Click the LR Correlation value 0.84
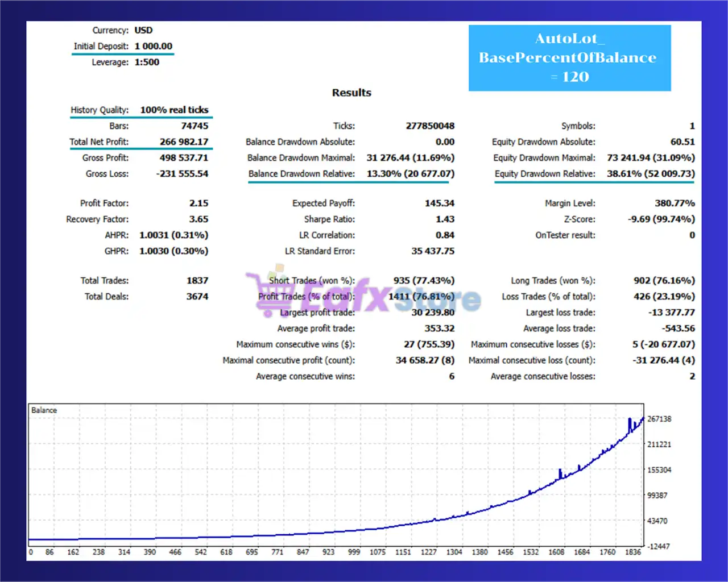This screenshot has height=582, width=728. click(x=445, y=235)
